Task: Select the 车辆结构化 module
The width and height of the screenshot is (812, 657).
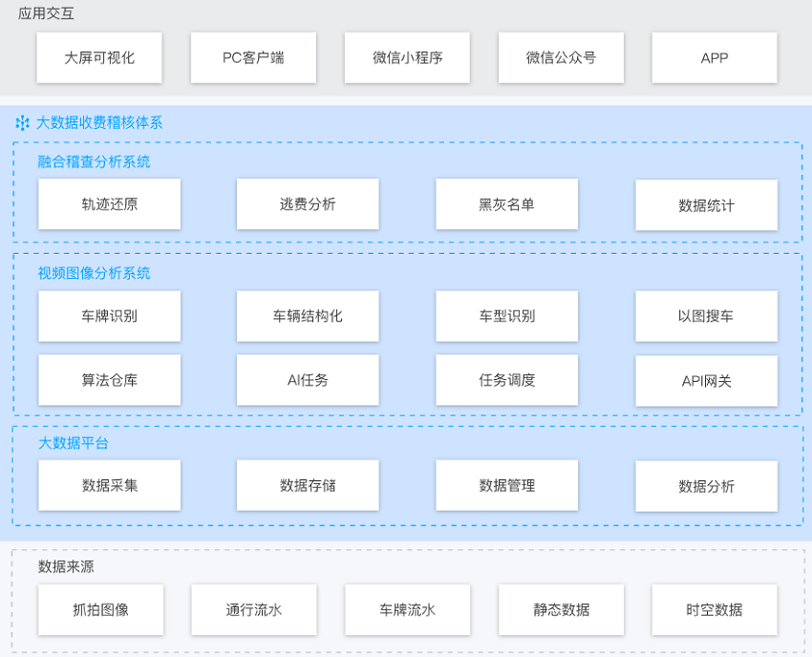Action: (x=308, y=316)
